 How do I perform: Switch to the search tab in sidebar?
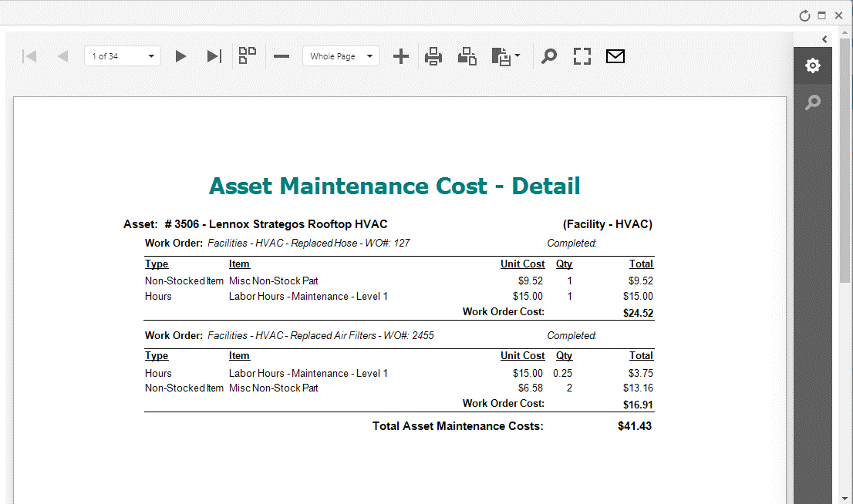813,102
